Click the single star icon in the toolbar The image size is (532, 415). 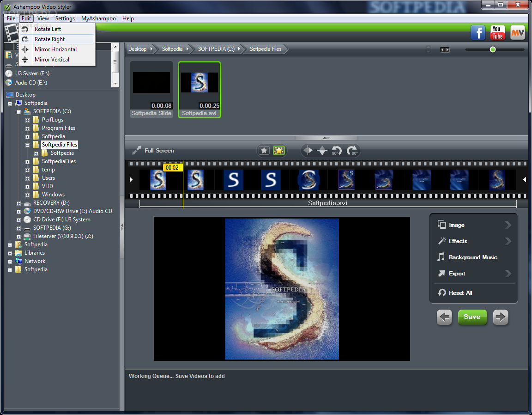click(264, 151)
